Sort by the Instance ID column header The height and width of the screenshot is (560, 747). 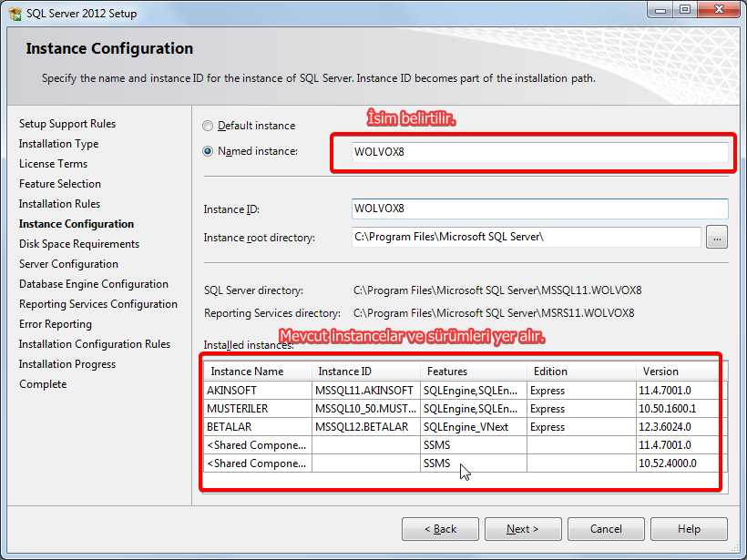point(366,372)
